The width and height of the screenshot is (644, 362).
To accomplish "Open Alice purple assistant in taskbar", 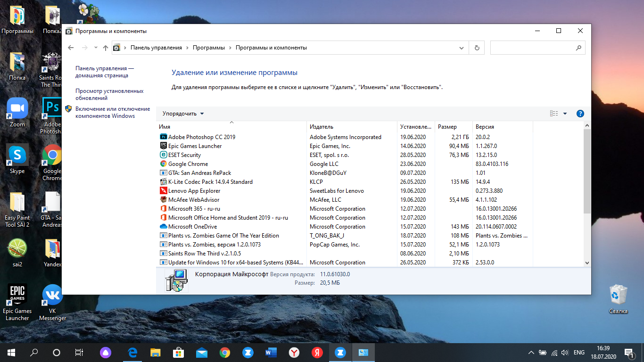I will [x=106, y=352].
